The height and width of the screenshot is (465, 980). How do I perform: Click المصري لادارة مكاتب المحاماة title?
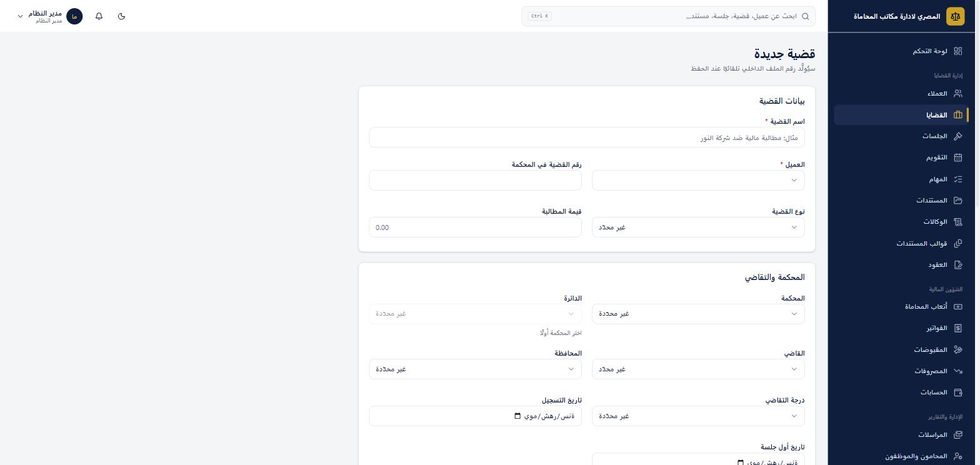pos(897,16)
